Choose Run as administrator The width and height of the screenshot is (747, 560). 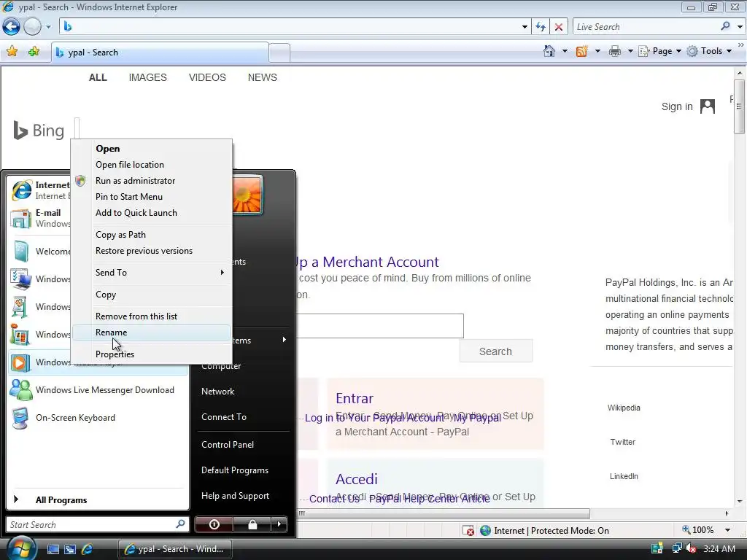[x=151, y=181]
